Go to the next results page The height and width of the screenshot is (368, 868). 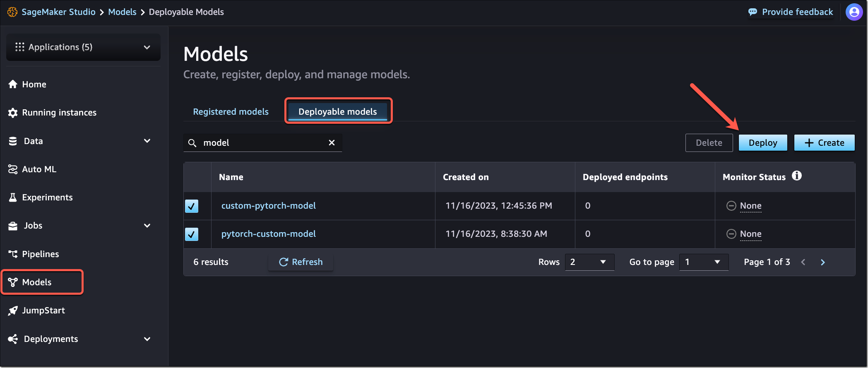[x=823, y=262]
